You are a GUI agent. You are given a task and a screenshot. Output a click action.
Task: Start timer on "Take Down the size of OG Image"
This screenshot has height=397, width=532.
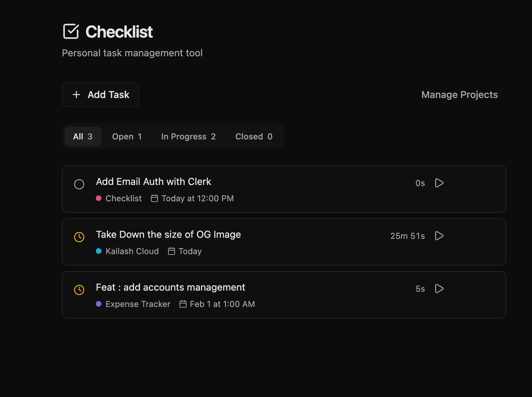[x=439, y=236]
